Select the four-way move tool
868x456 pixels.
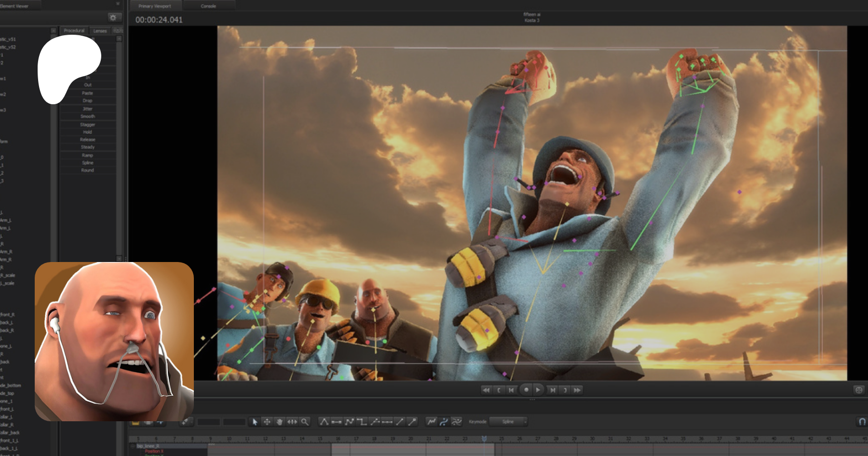coord(267,422)
